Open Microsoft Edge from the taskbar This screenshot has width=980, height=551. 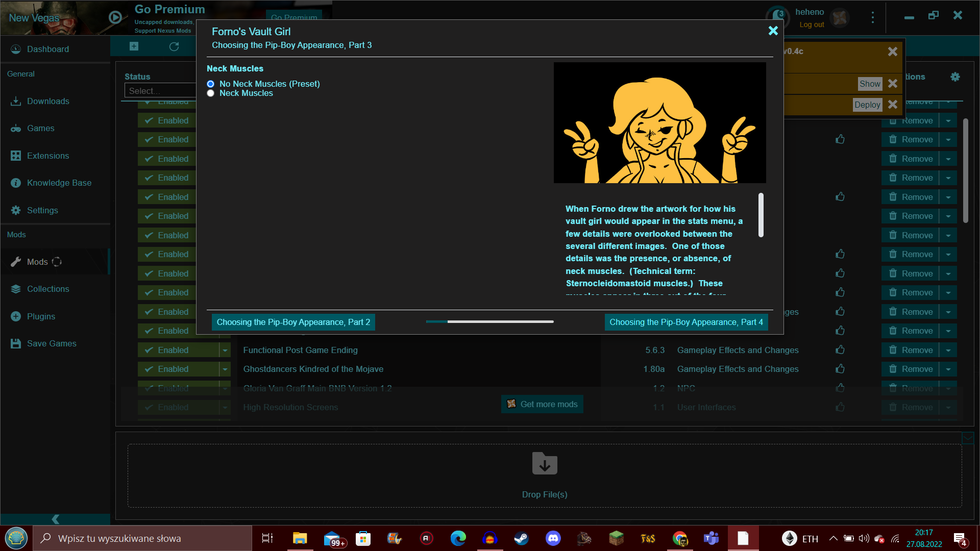[458, 538]
